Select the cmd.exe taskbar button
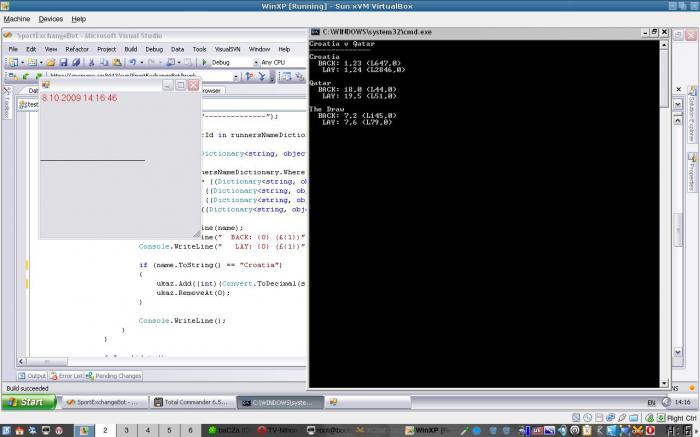This screenshot has height=437, width=700. coord(280,402)
